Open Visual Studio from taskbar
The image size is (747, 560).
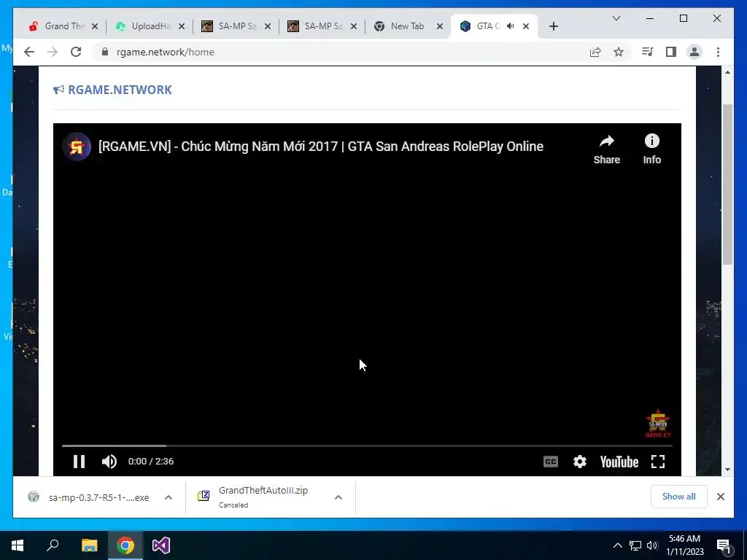click(x=161, y=545)
